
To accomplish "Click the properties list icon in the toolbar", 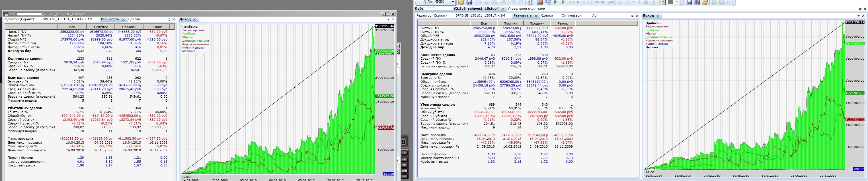I will coord(530,2).
